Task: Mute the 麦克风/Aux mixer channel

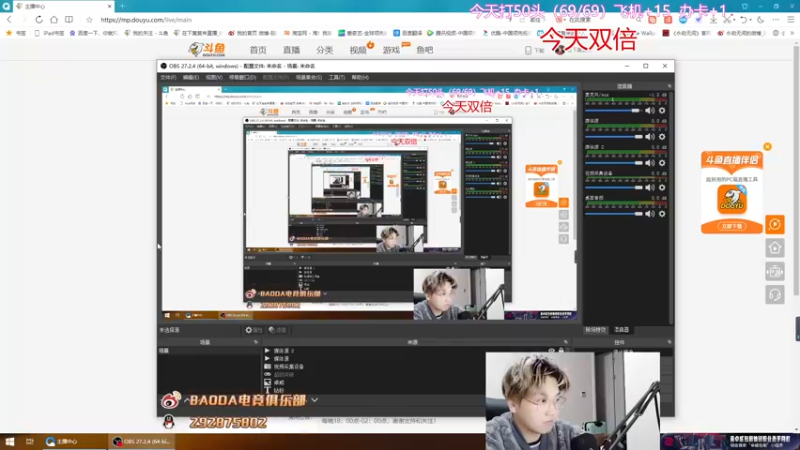Action: point(649,111)
